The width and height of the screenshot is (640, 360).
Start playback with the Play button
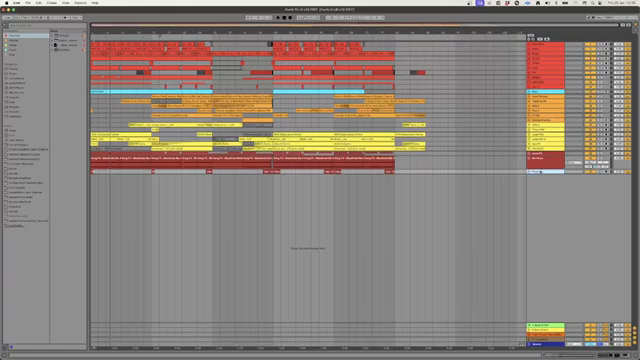point(278,18)
